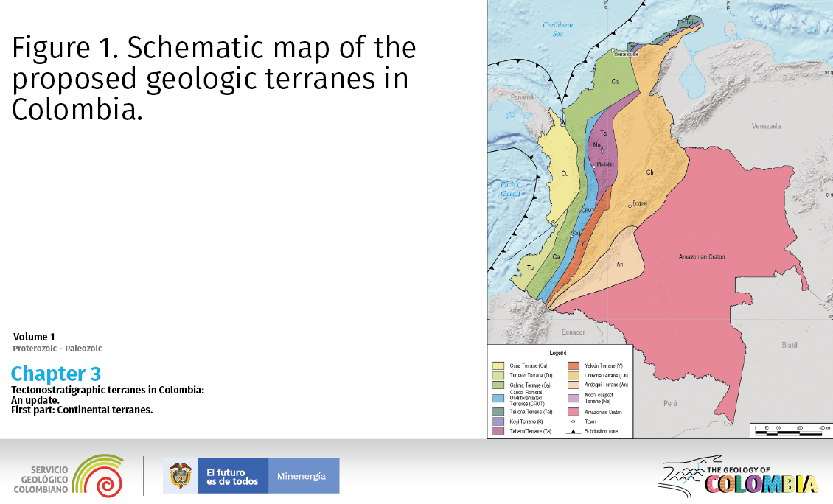
Task: Open The Geology of Colombia logo
Action: [x=738, y=476]
